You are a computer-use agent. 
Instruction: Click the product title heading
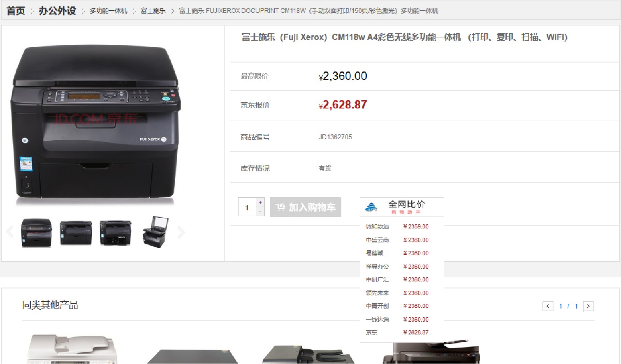(404, 37)
